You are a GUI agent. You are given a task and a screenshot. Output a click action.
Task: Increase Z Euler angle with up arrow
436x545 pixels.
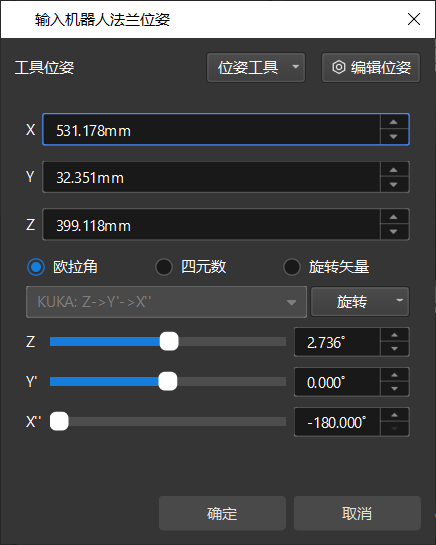[394, 335]
